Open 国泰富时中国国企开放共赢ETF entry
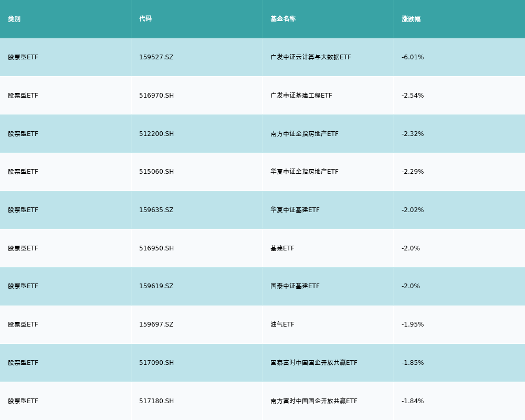Screen dimensions: 525x420 click(x=313, y=363)
